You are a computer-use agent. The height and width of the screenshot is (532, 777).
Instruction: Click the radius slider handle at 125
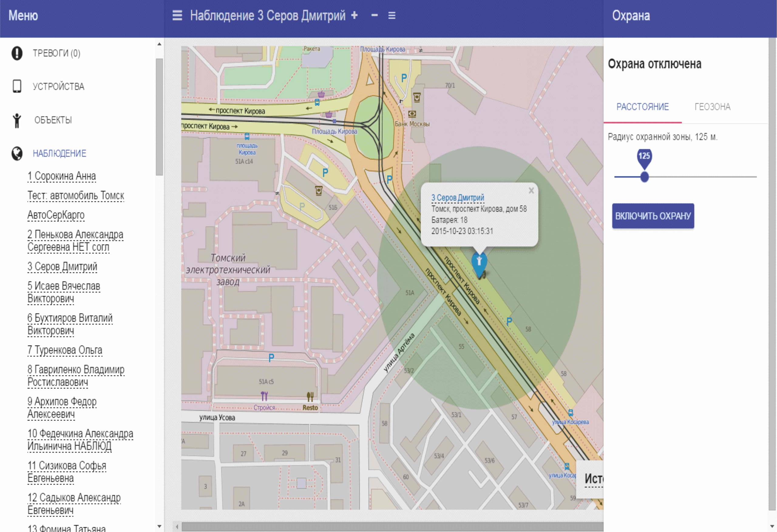(x=644, y=177)
